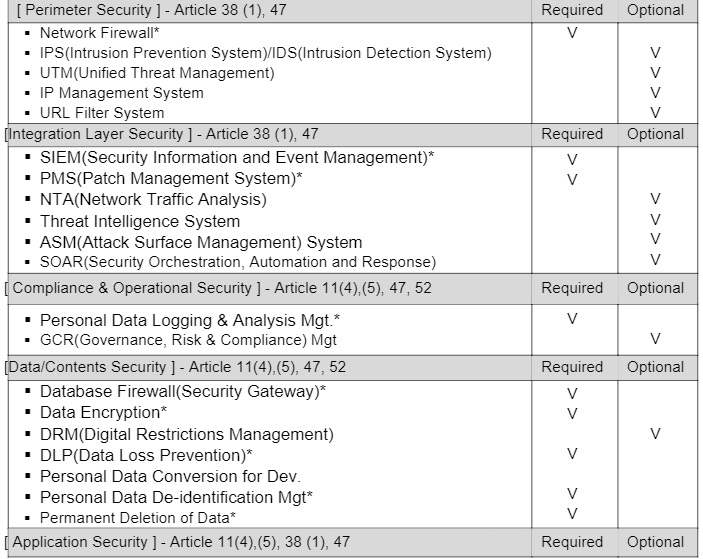The width and height of the screenshot is (703, 559).
Task: Click the Optional checkmark for UTM
Action: [x=655, y=73]
